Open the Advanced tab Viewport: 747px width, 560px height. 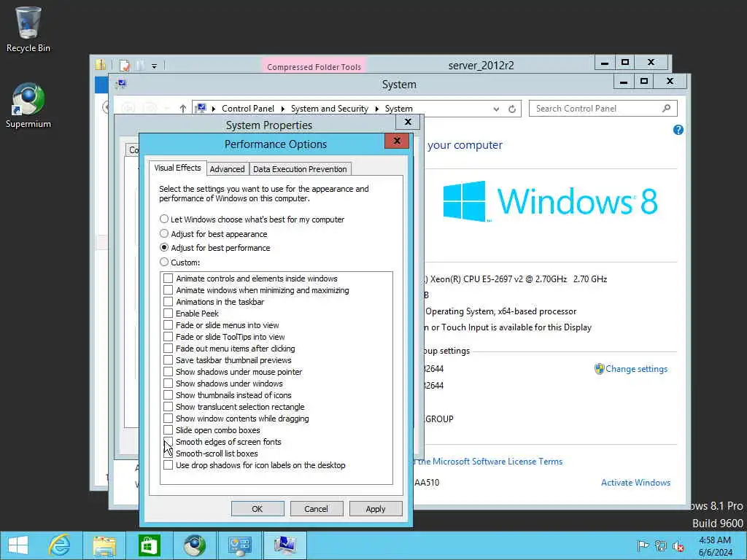pos(228,169)
